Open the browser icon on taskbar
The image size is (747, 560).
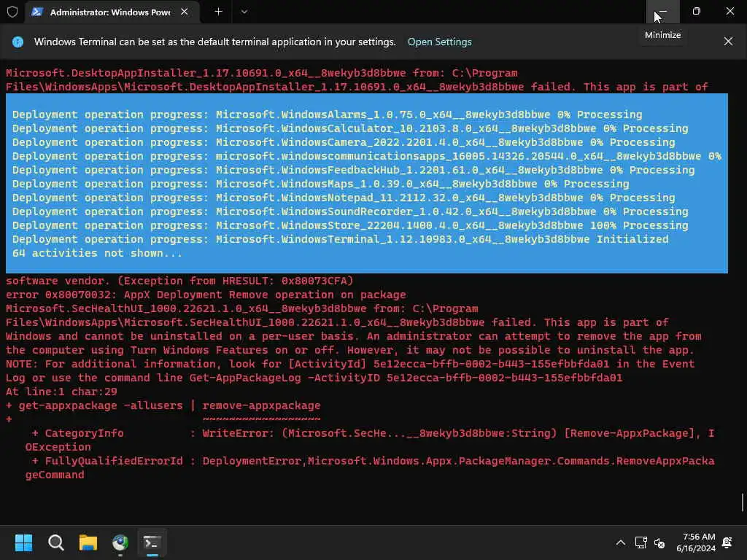120,542
